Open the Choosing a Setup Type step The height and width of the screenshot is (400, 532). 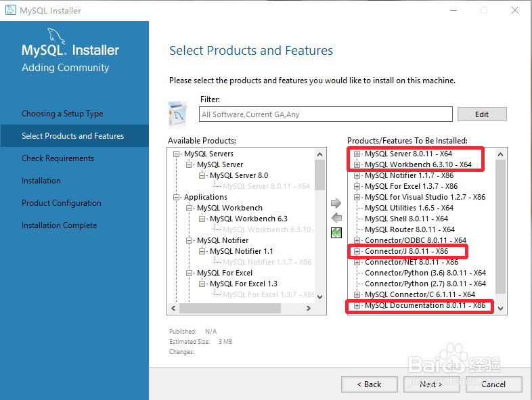[x=62, y=114]
